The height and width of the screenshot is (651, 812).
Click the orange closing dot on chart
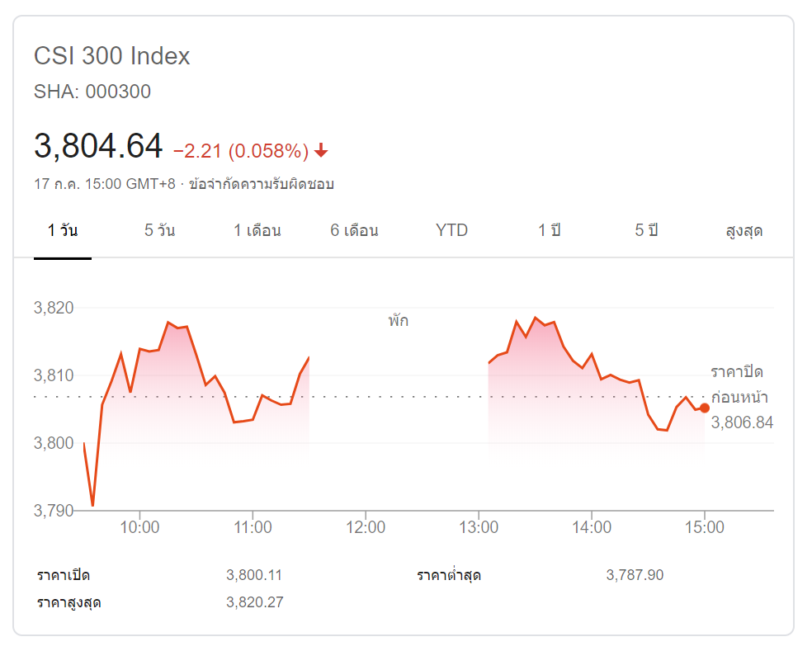pos(704,408)
